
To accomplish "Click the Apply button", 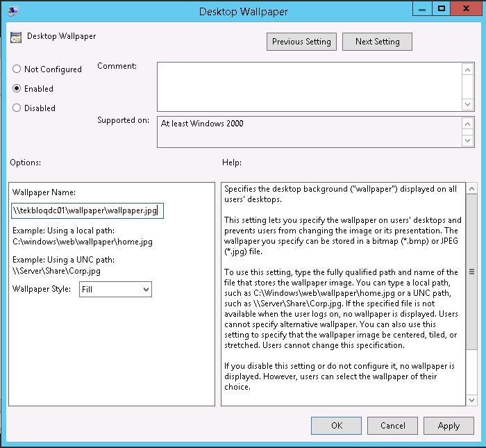I will (x=449, y=426).
